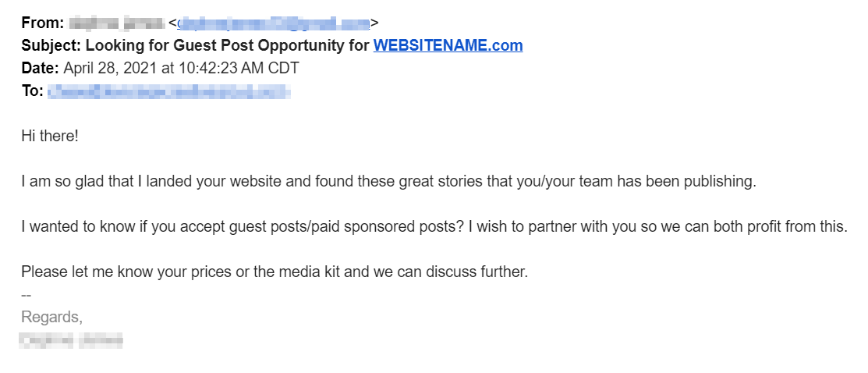Viewport: 868px width, 373px height.
Task: Open the WEBSITENAME.com link in subject
Action: point(448,45)
